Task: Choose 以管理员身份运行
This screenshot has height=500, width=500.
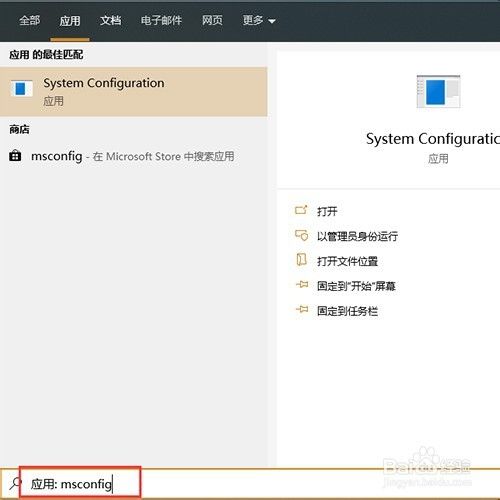Action: tap(357, 236)
